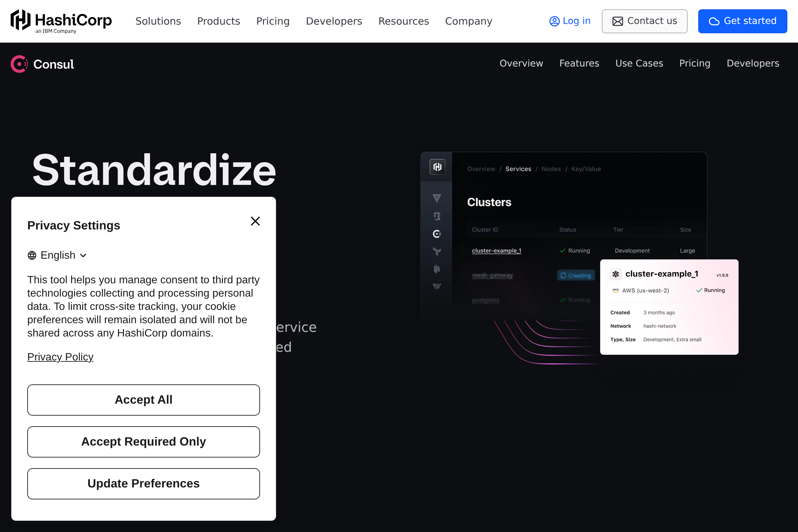Open the Products menu
The image size is (798, 532).
pyautogui.click(x=218, y=21)
